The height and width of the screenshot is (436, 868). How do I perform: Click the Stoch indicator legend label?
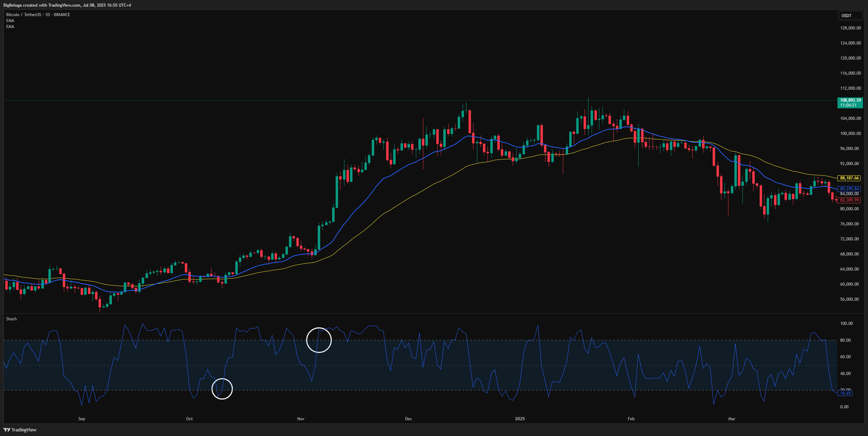(x=11, y=319)
